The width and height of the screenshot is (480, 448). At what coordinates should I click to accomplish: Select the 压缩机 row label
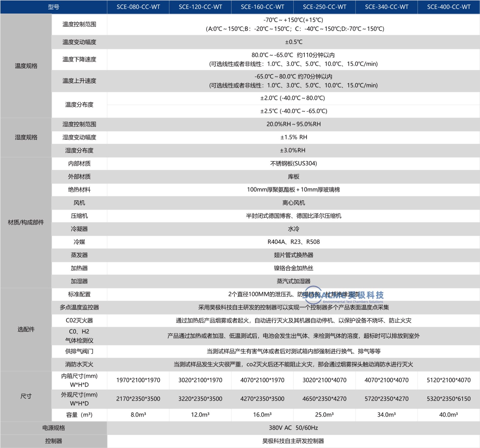pyautogui.click(x=79, y=216)
